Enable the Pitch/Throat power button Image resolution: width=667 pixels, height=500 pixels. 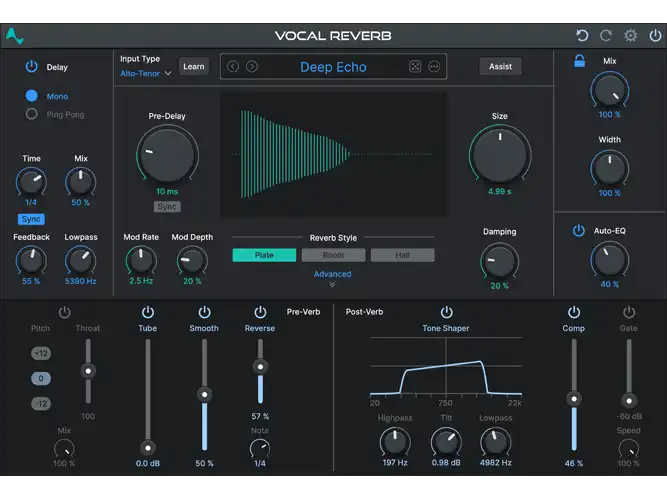[x=65, y=312]
